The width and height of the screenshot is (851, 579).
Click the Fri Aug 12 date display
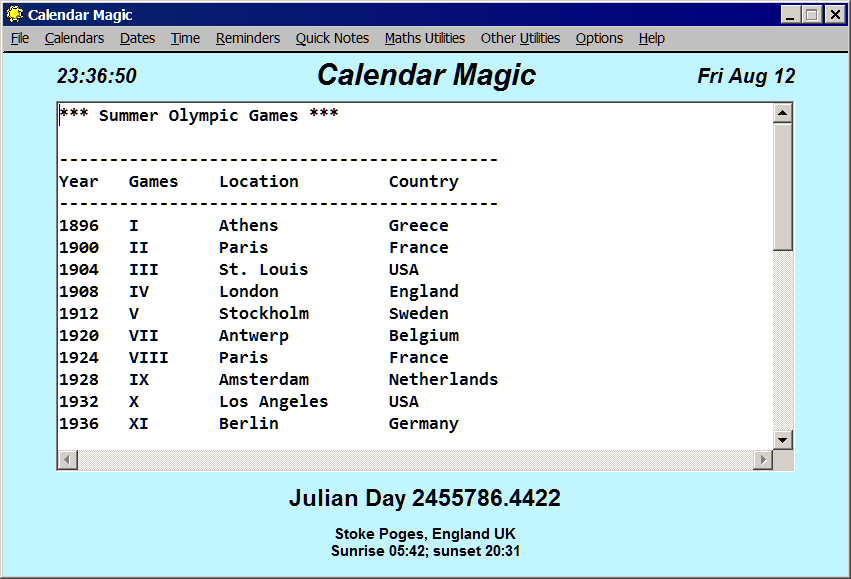pos(746,77)
